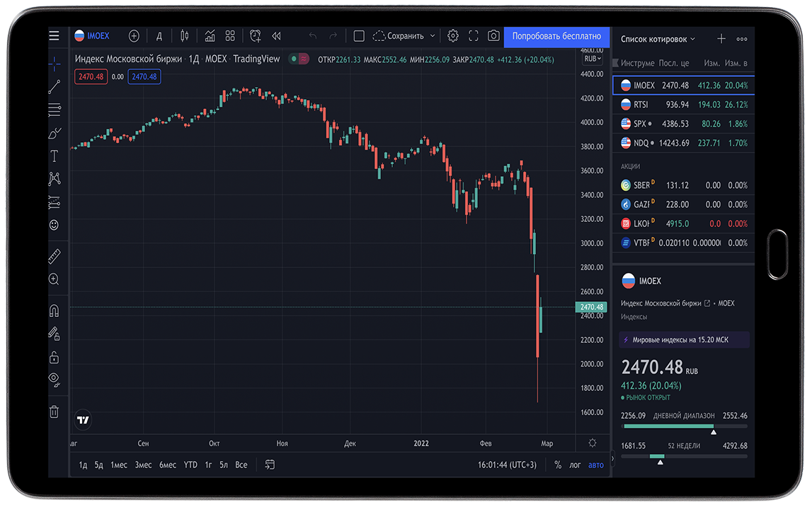
Task: Add symbol to compare with plus icon
Action: pyautogui.click(x=134, y=35)
